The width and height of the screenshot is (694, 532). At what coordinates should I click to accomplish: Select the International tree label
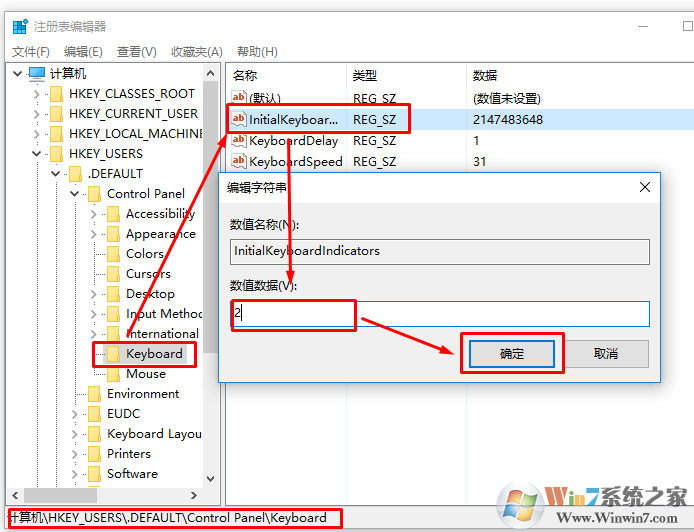(x=162, y=334)
